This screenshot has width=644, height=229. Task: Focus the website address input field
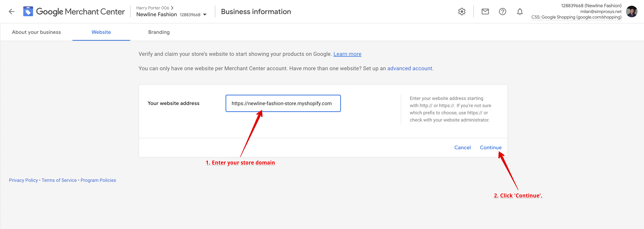point(283,103)
